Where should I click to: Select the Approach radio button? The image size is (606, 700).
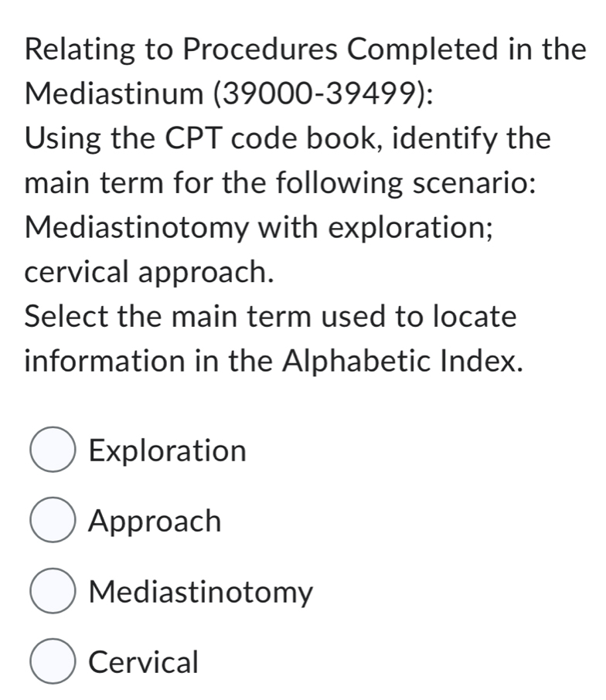click(x=52, y=521)
